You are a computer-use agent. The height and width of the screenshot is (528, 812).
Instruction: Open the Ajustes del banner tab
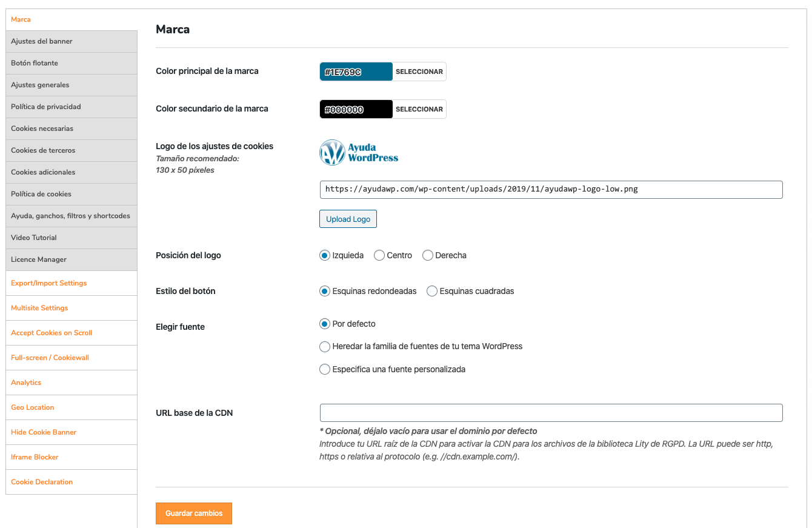[x=72, y=41]
